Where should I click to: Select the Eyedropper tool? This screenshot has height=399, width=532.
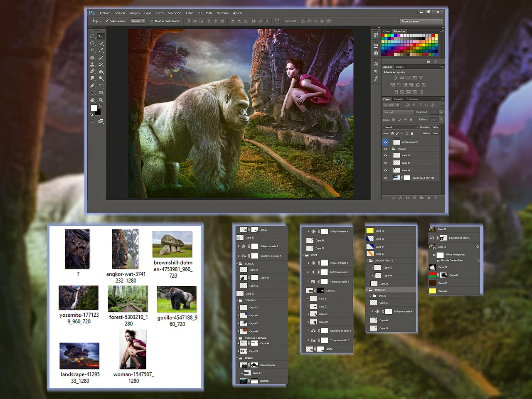[x=101, y=50]
